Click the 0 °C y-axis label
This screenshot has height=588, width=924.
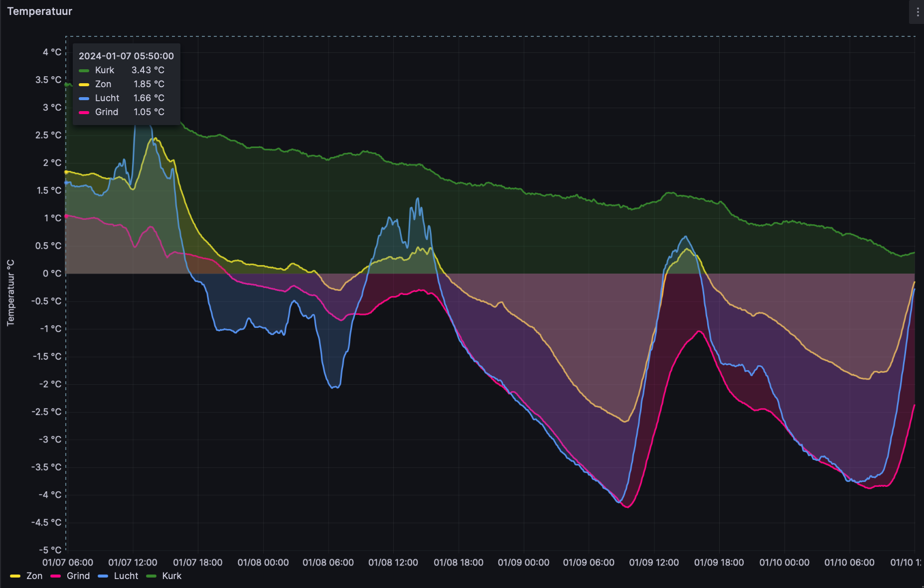click(x=52, y=274)
